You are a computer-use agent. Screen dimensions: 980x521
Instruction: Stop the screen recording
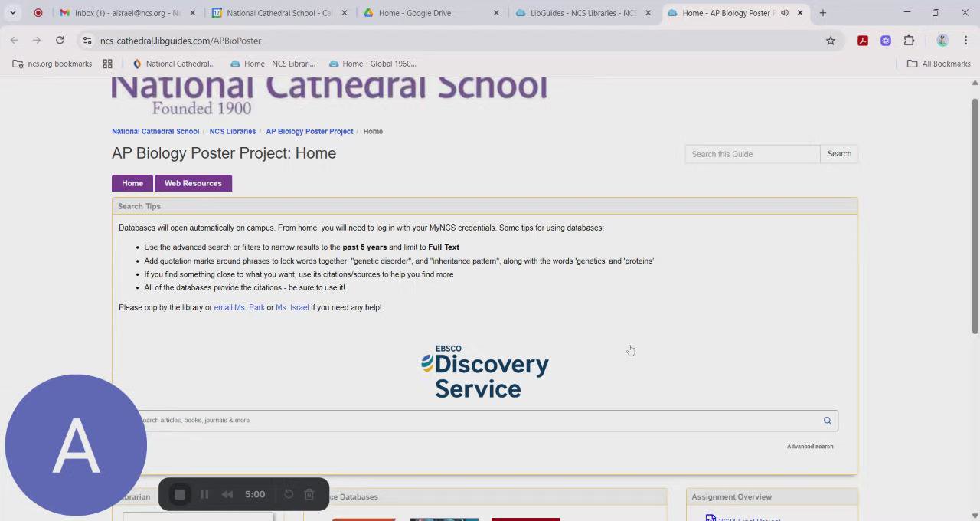click(x=180, y=494)
